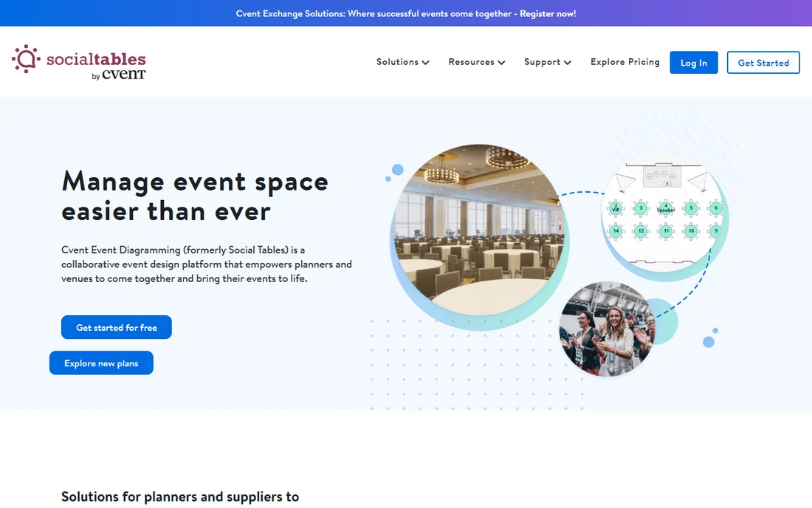The width and height of the screenshot is (812, 508).
Task: Expand the Resources chevron arrow
Action: [x=501, y=63]
